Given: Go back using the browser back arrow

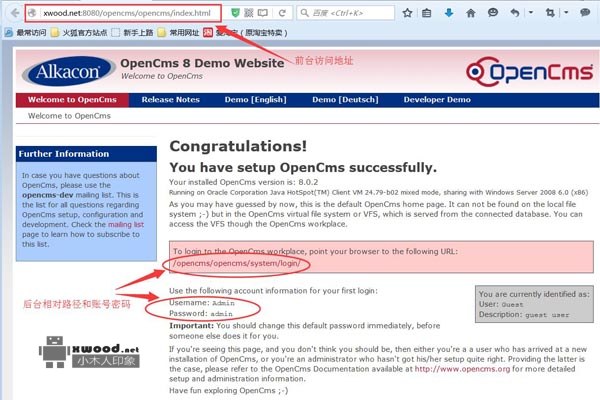Looking at the screenshot, I should pos(15,13).
